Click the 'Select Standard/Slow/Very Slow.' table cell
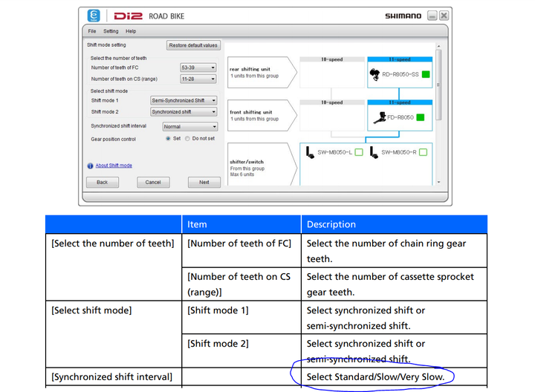This screenshot has width=535, height=392. (x=394, y=377)
